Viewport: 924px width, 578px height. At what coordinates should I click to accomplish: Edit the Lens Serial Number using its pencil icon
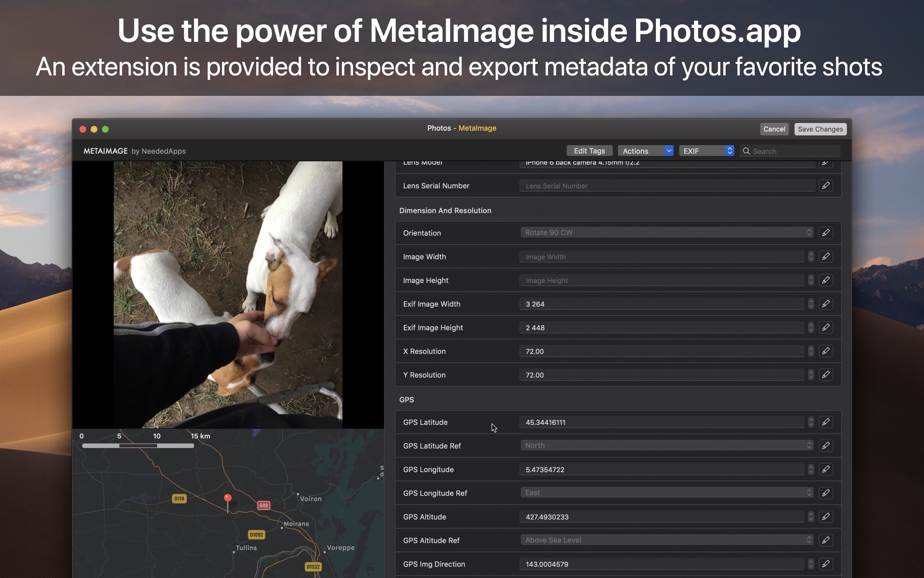point(826,185)
